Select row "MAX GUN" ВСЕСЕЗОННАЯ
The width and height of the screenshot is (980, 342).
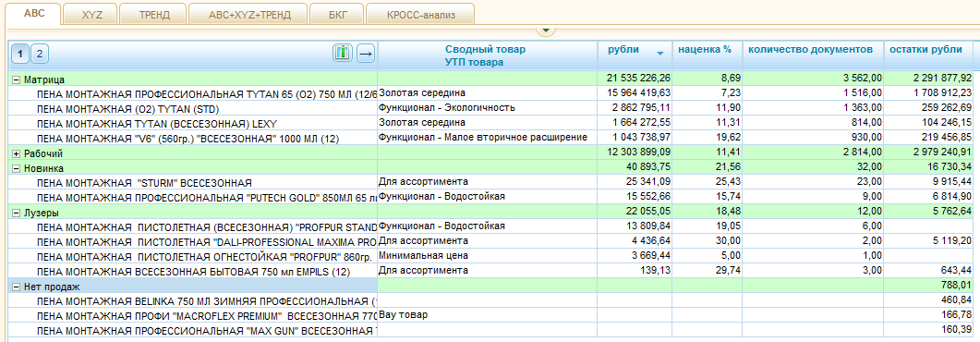pyautogui.click(x=207, y=331)
